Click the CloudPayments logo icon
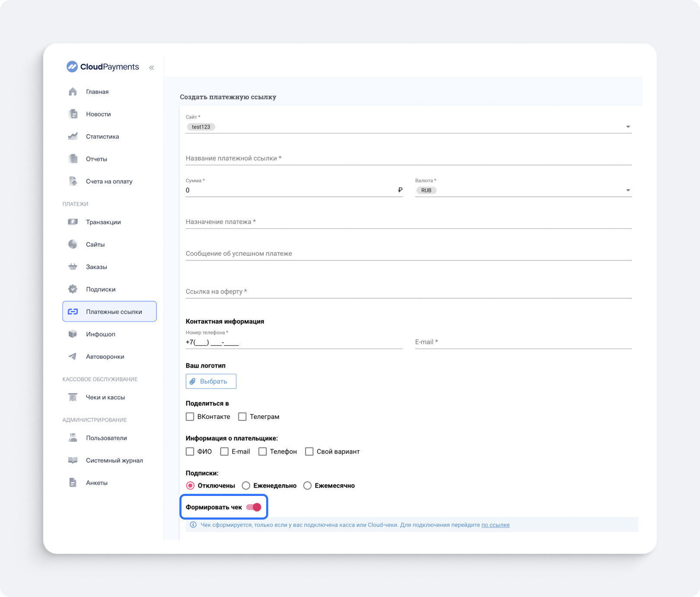The width and height of the screenshot is (700, 597). click(72, 67)
